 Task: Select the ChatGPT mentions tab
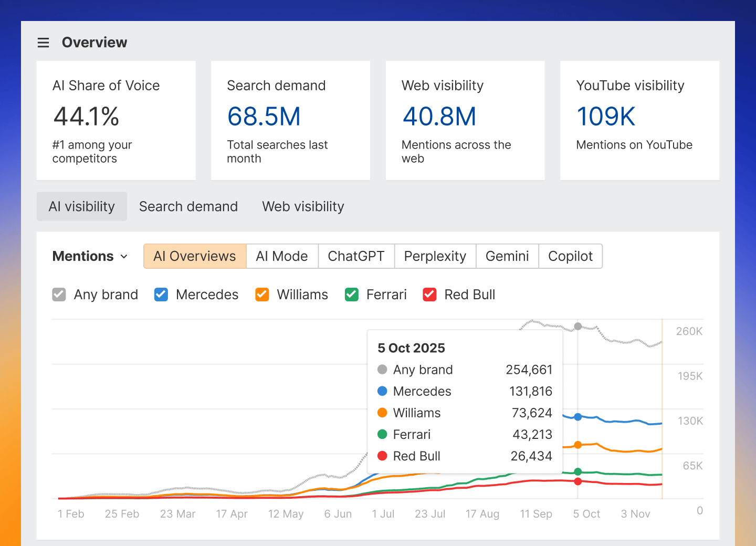[356, 256]
